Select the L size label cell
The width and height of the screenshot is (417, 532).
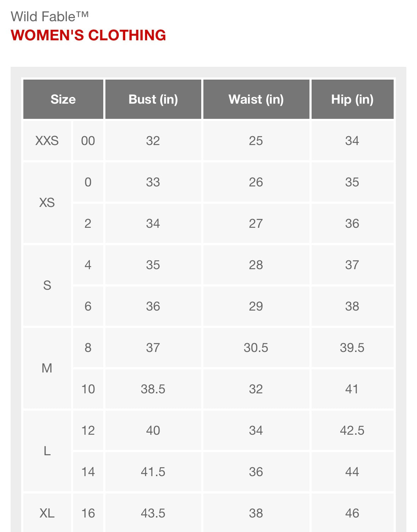pyautogui.click(x=47, y=451)
